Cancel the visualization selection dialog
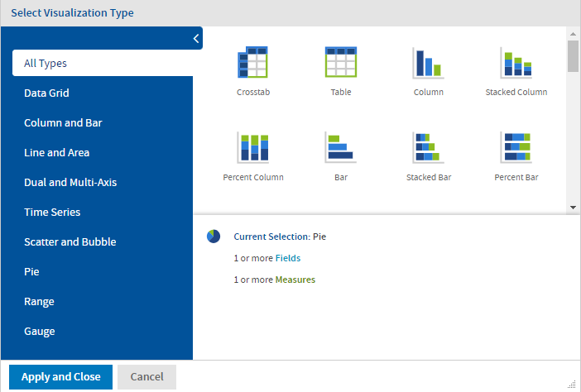The height and width of the screenshot is (392, 581). 146,377
